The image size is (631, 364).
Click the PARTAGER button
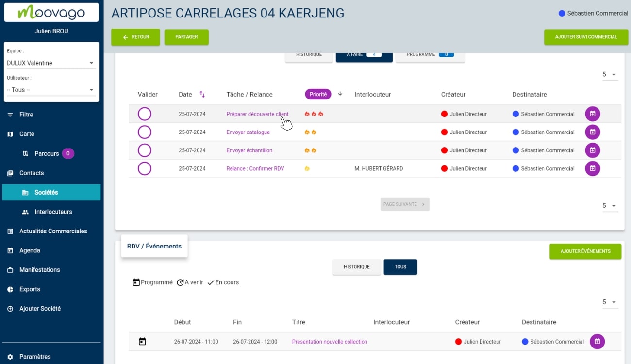[186, 37]
